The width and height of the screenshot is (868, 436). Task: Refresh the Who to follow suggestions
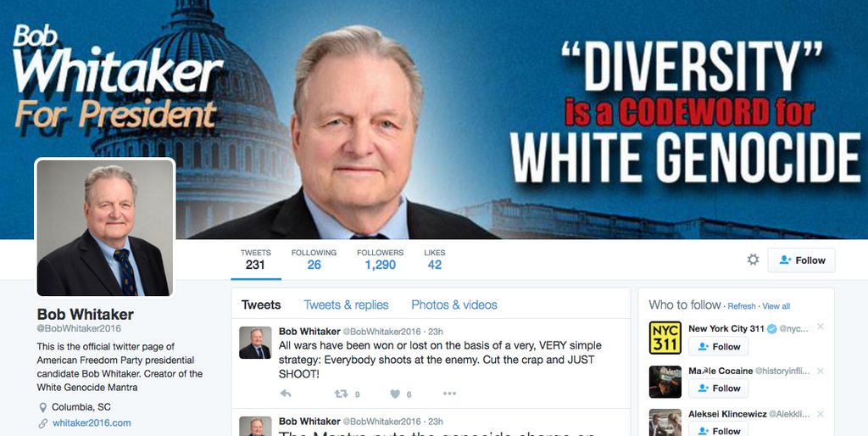point(741,306)
